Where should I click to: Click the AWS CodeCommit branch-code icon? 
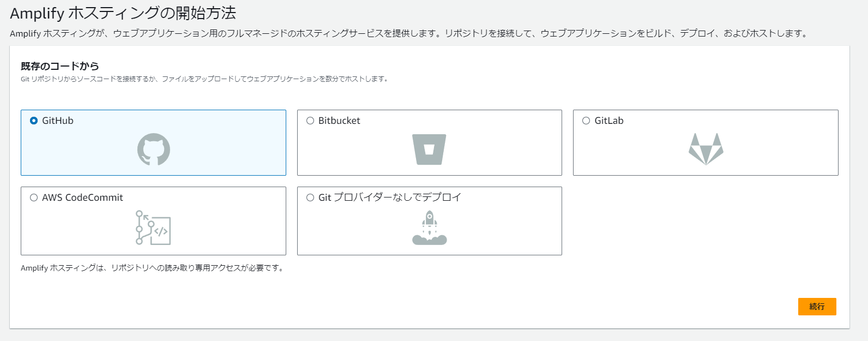pos(153,228)
